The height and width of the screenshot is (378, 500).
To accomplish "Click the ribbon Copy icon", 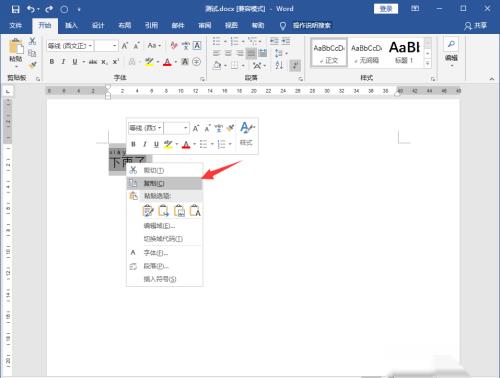I will 32,53.
